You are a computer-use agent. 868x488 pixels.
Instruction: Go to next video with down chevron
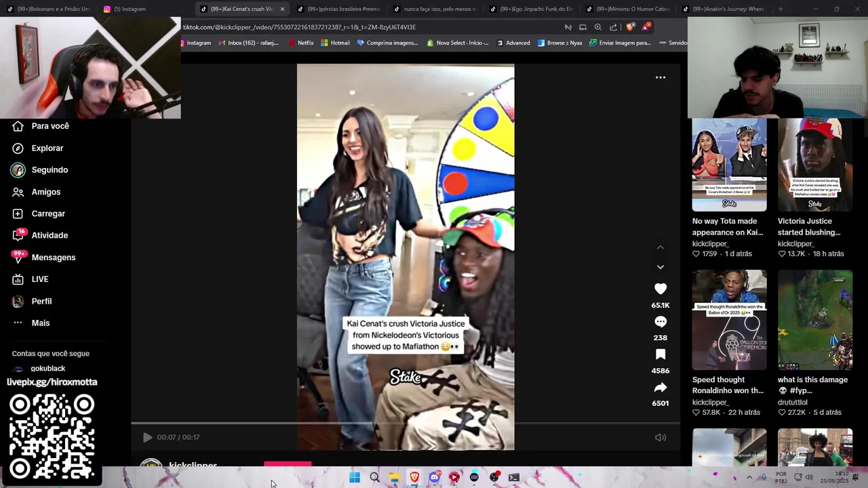click(660, 267)
